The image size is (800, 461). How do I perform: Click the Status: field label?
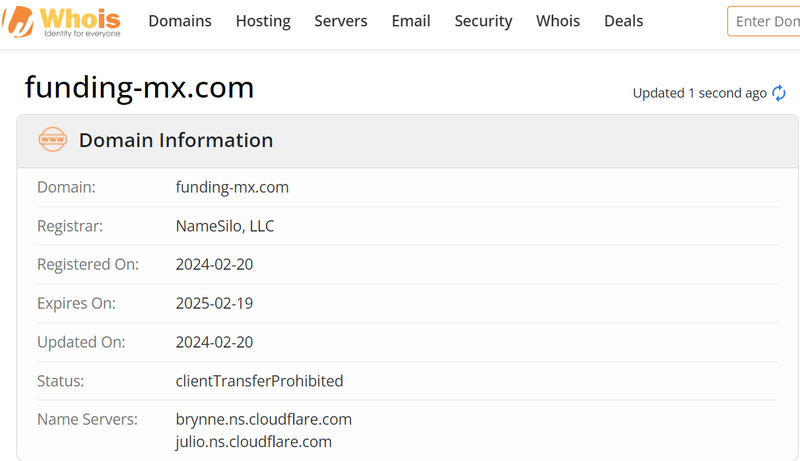[60, 380]
